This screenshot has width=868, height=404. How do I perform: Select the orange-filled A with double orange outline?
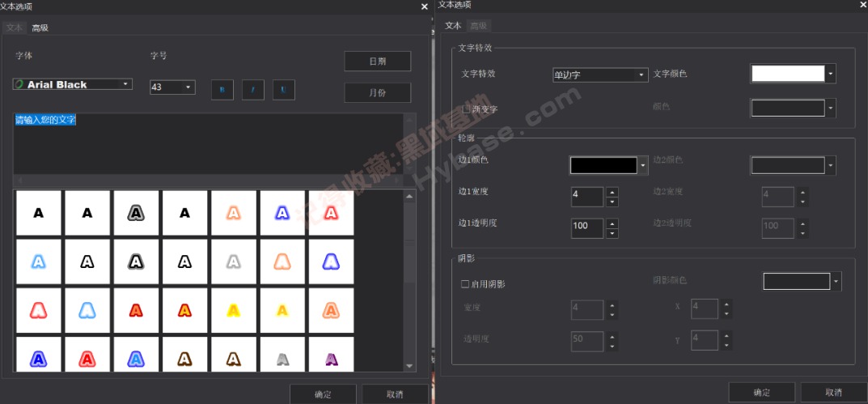coord(331,310)
